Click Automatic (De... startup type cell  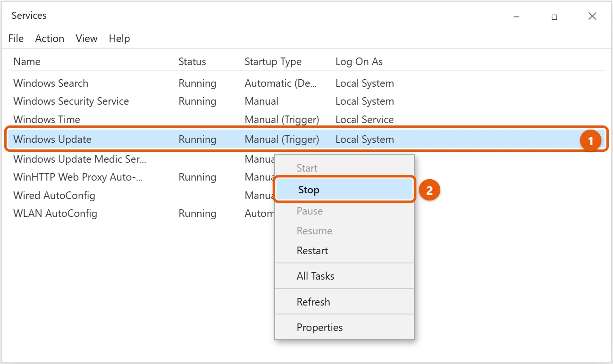pyautogui.click(x=281, y=83)
